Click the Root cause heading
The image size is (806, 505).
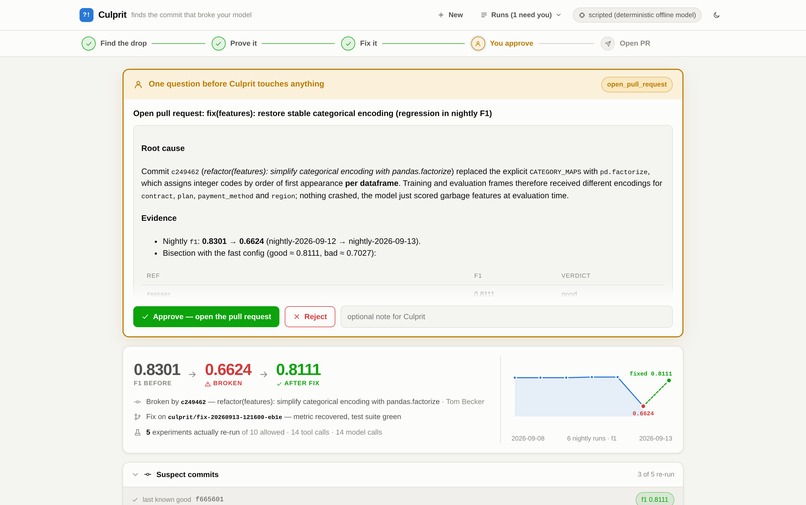tap(163, 148)
